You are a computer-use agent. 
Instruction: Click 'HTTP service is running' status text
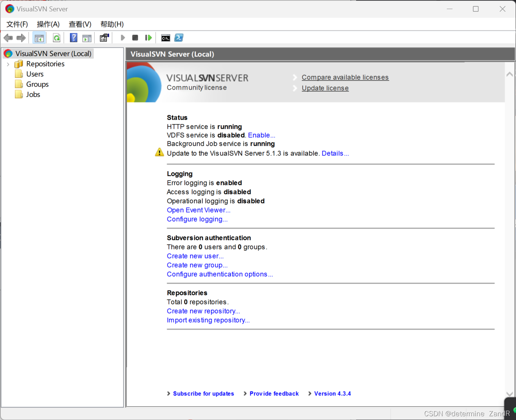point(205,127)
